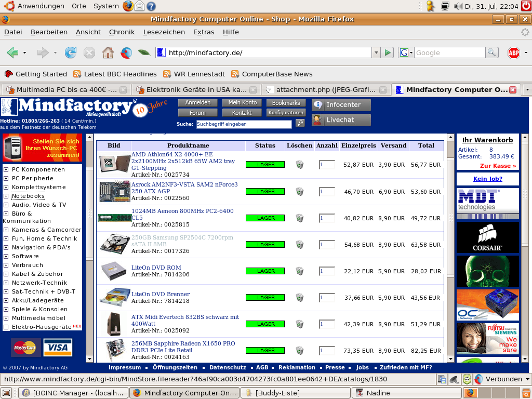Screen dimensions: 532x399
Task: Open the mail client icon in top panel
Action: tap(139, 6)
